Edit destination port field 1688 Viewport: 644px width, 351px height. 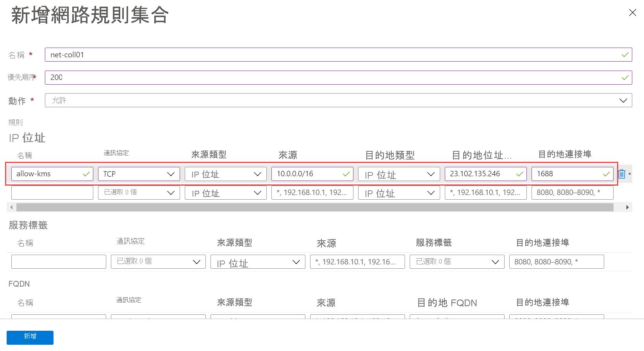(x=573, y=174)
